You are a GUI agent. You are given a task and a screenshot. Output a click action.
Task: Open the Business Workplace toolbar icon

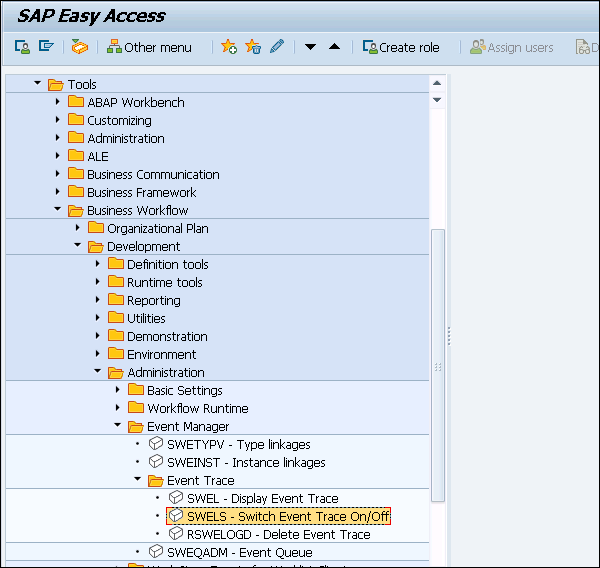[80, 47]
